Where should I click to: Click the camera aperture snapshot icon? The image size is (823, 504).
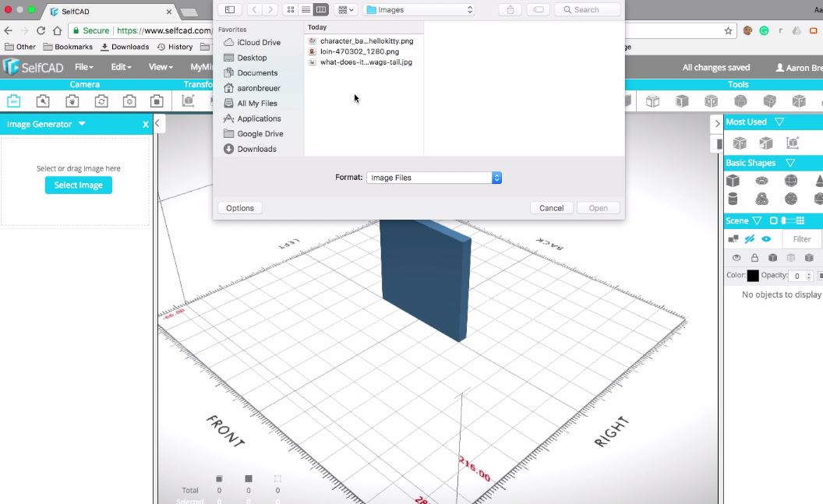coord(129,100)
